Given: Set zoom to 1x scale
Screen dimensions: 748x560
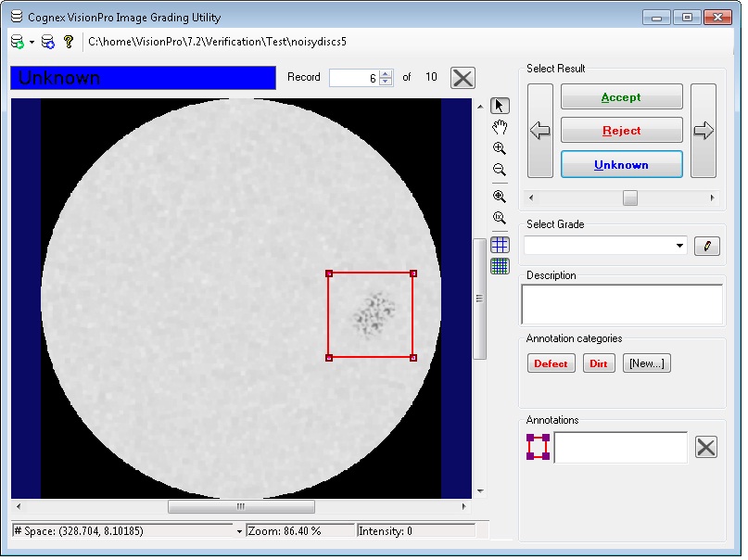Looking at the screenshot, I should tap(500, 218).
